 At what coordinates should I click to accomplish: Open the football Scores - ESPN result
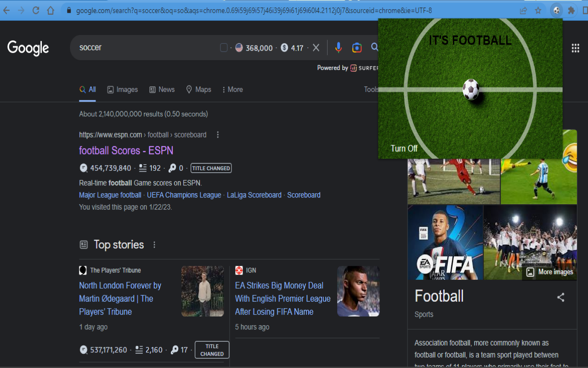(x=126, y=150)
